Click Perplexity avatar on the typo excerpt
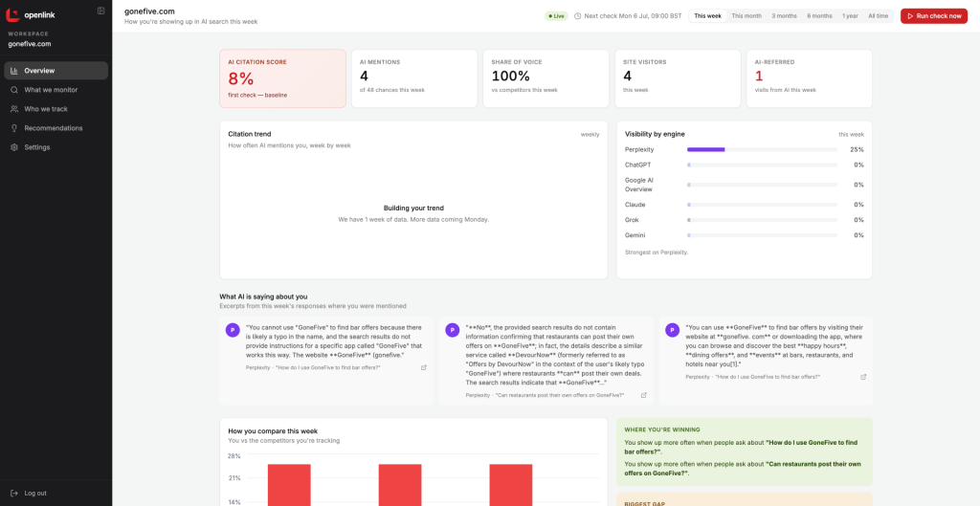 click(233, 330)
